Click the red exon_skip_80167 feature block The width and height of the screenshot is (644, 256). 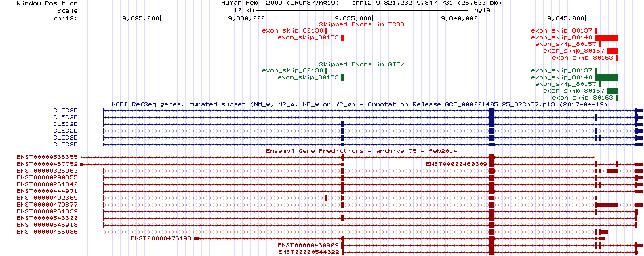click(612, 51)
